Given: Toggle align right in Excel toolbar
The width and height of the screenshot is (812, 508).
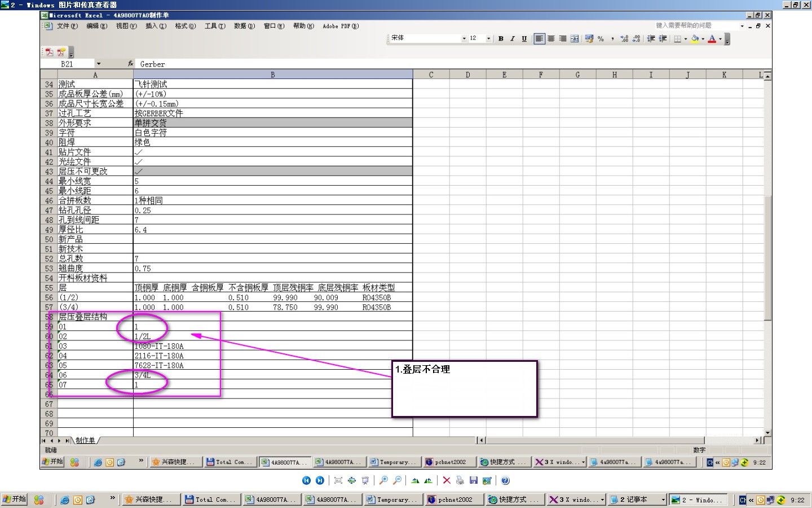Looking at the screenshot, I should tap(563, 38).
